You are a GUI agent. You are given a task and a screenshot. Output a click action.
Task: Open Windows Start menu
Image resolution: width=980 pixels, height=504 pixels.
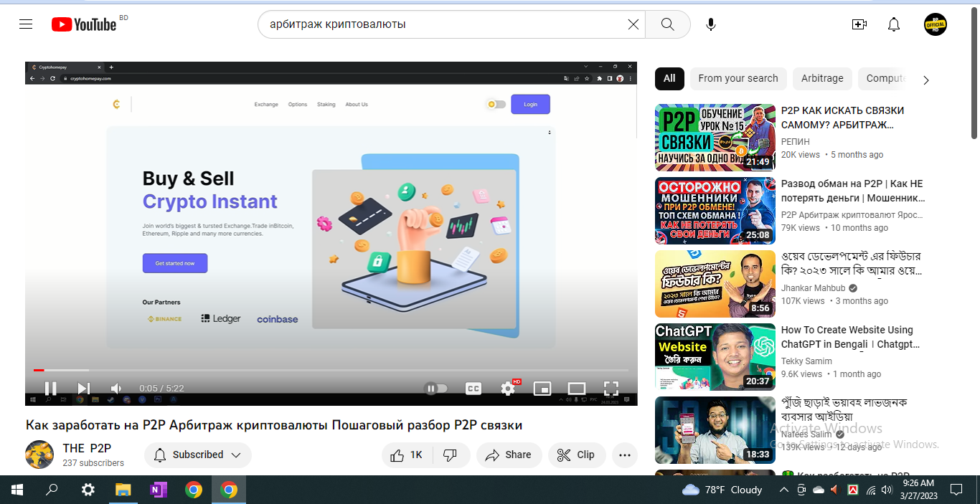[x=17, y=490]
